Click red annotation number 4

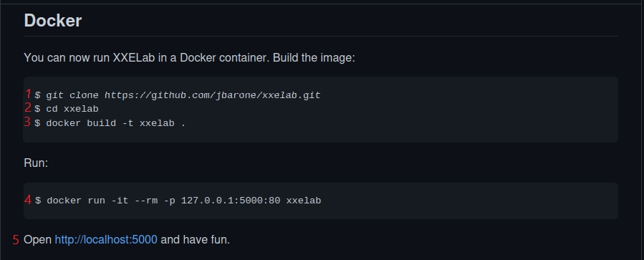28,200
